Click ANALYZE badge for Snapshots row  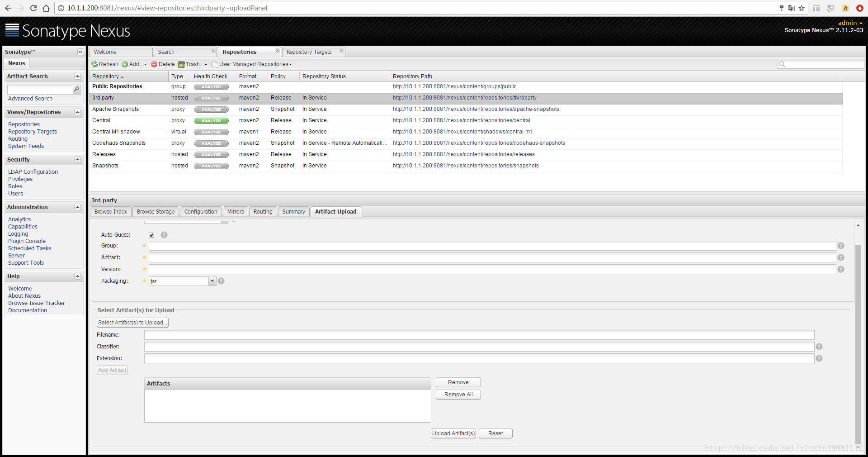point(211,166)
